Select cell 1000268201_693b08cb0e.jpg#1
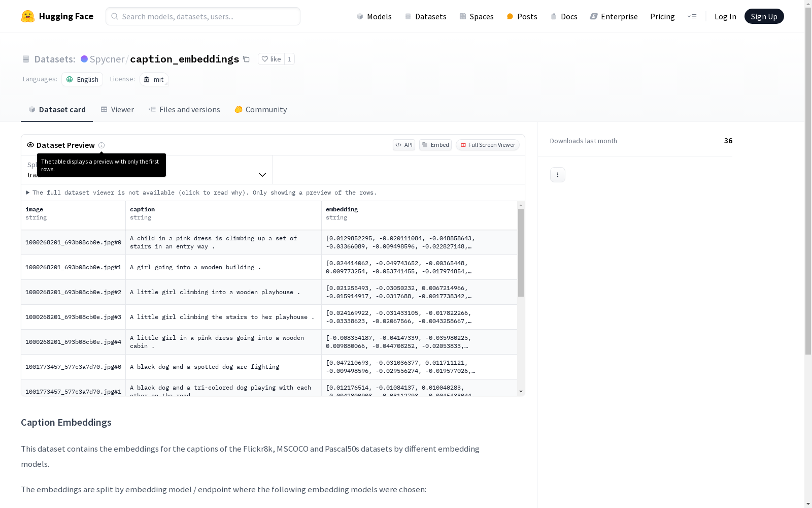 click(x=74, y=267)
